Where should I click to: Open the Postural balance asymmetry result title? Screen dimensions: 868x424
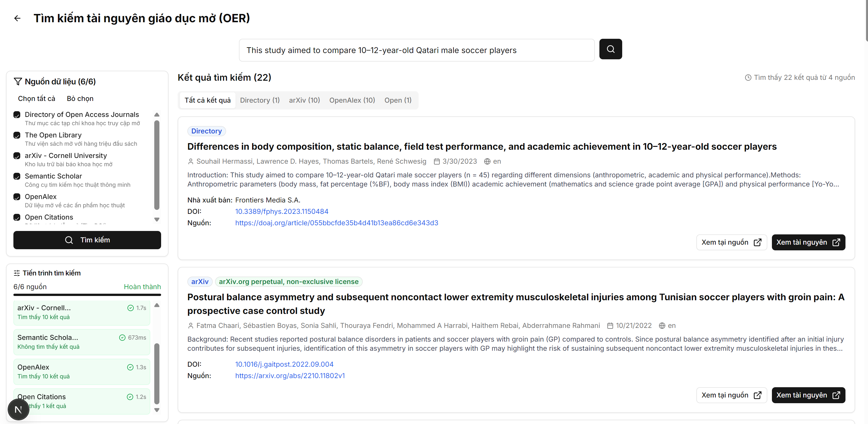516,304
